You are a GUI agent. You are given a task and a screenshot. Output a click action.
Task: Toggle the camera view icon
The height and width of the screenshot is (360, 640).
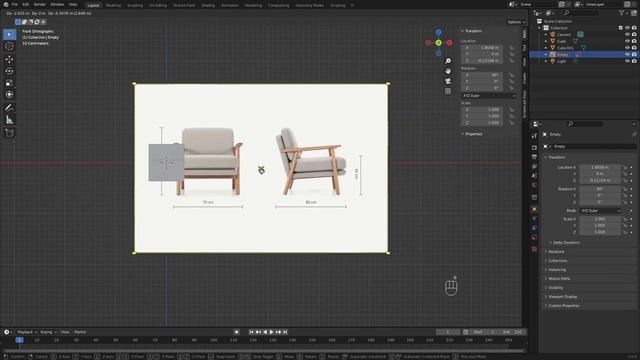pyautogui.click(x=448, y=81)
